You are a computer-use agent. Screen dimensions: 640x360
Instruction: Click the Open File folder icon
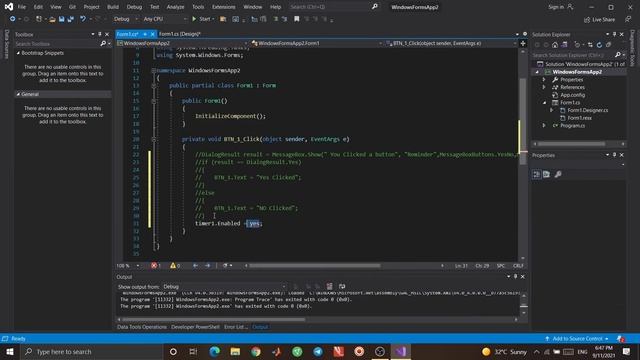(52, 19)
